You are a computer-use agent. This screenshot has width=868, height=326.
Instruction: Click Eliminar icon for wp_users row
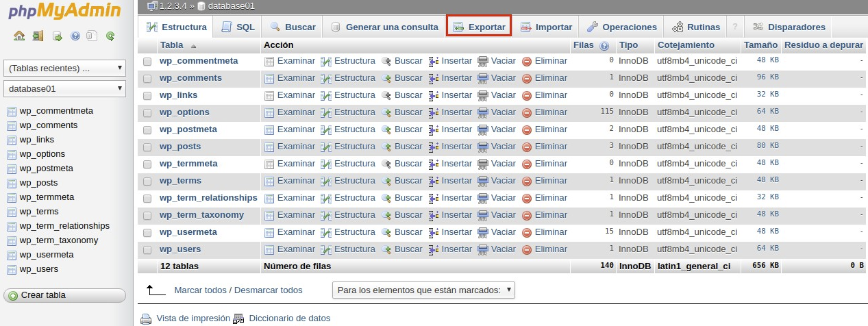[527, 249]
